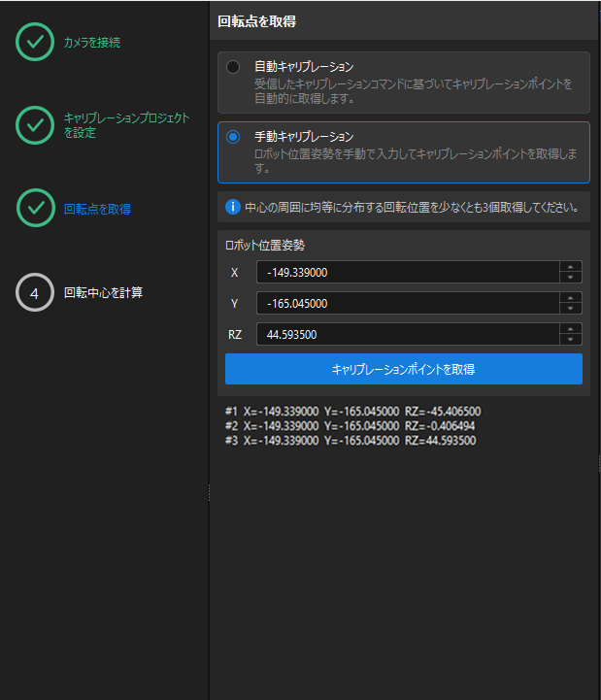Decrease the RZ value with down arrow
The width and height of the screenshot is (601, 700).
pyautogui.click(x=570, y=340)
